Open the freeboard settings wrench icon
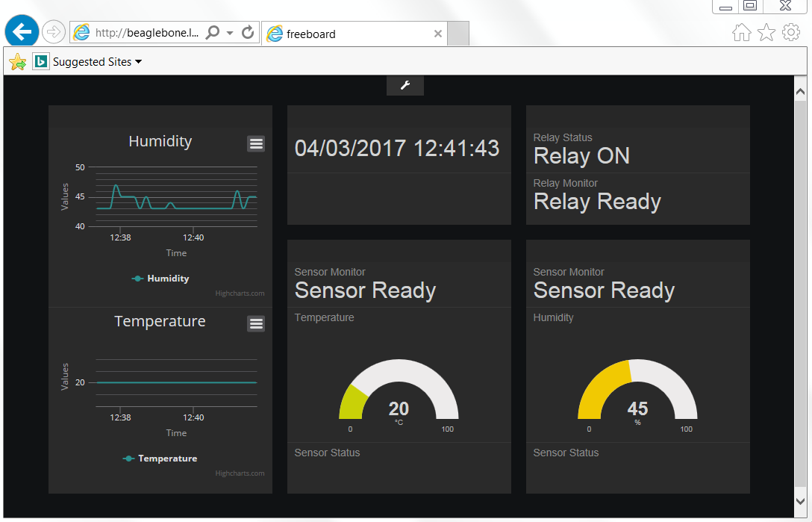Screen dimensions: 812x522 point(405,84)
